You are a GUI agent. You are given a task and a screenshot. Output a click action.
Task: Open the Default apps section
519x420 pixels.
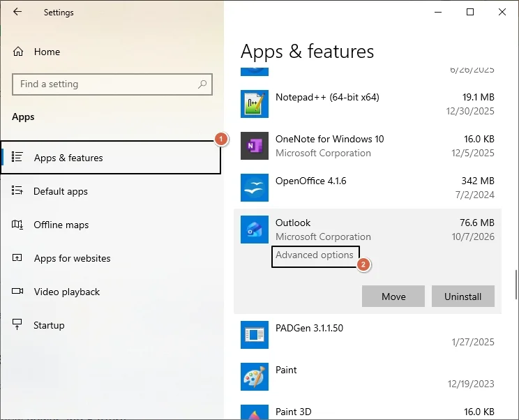(x=111, y=191)
